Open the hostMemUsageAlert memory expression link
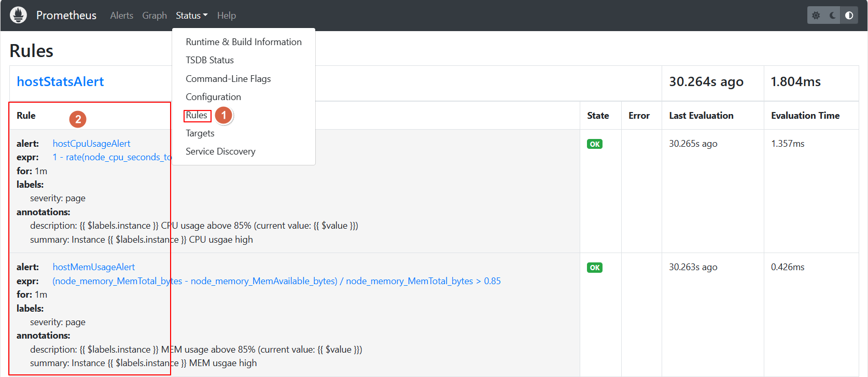868x377 pixels. (276, 281)
